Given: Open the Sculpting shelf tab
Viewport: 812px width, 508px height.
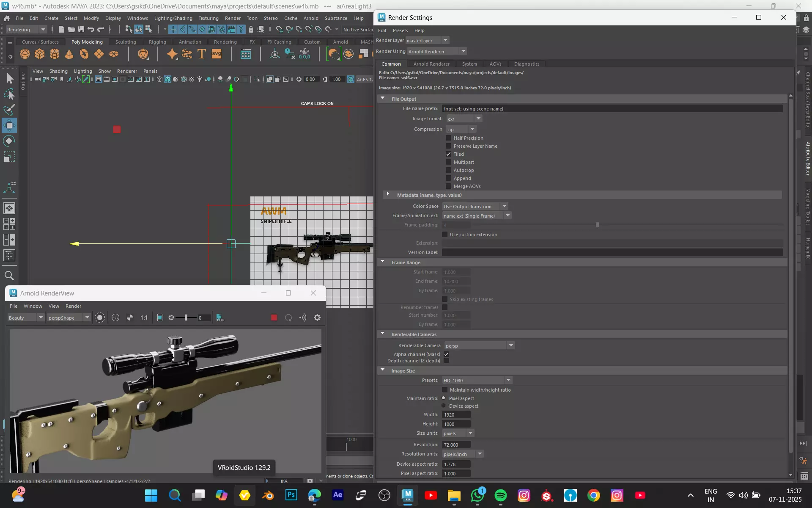Looking at the screenshot, I should click(x=126, y=42).
